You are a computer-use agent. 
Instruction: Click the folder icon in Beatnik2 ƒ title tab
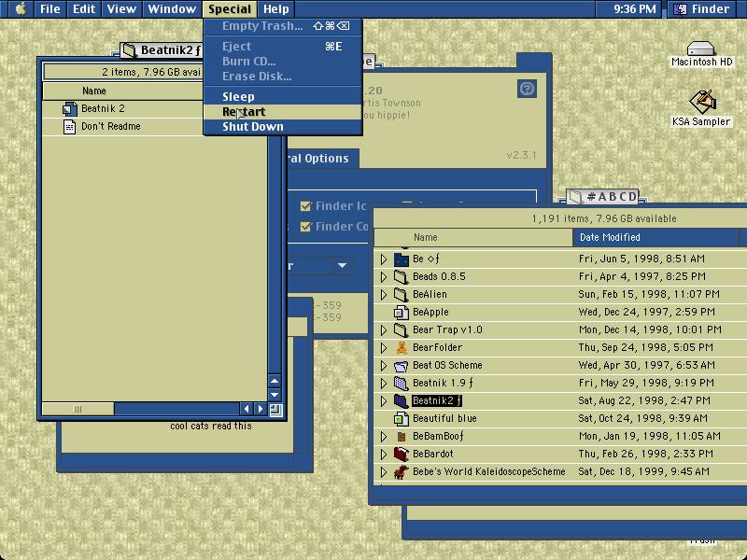tap(129, 50)
